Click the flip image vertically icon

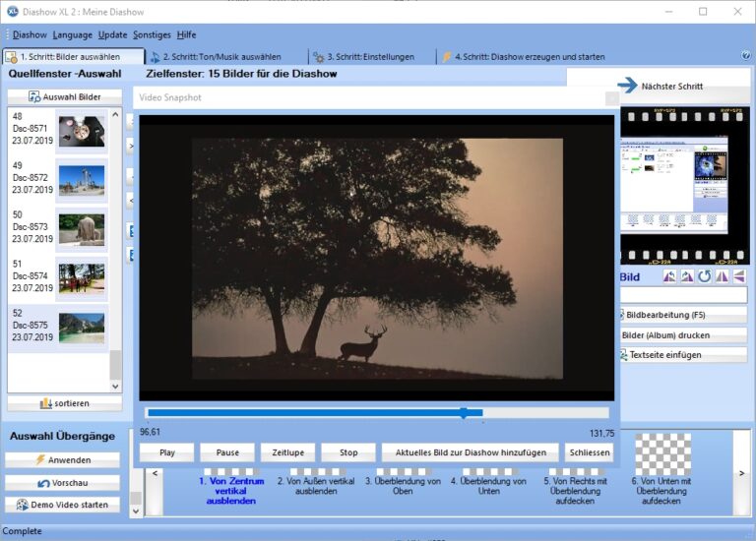[x=738, y=277]
